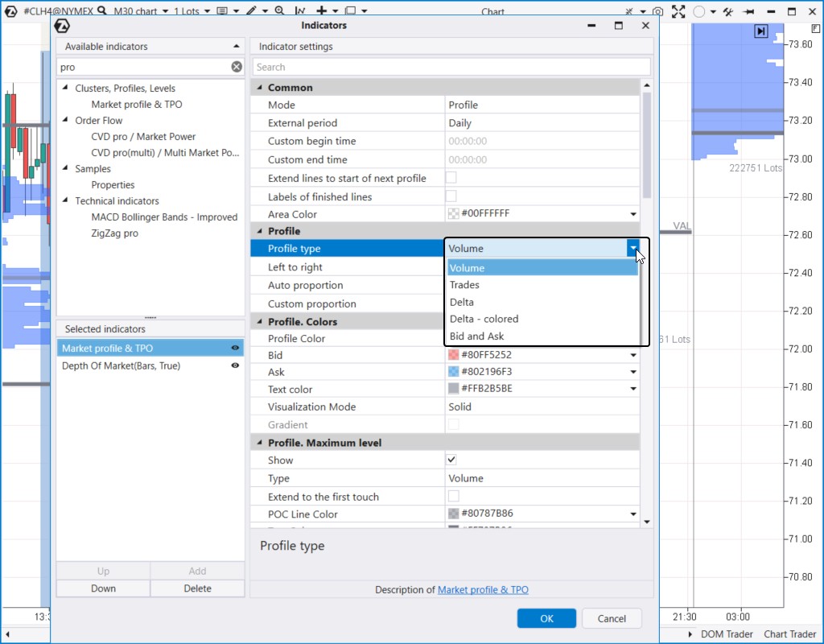
Task: Open the Area Color dropdown
Action: (x=633, y=214)
